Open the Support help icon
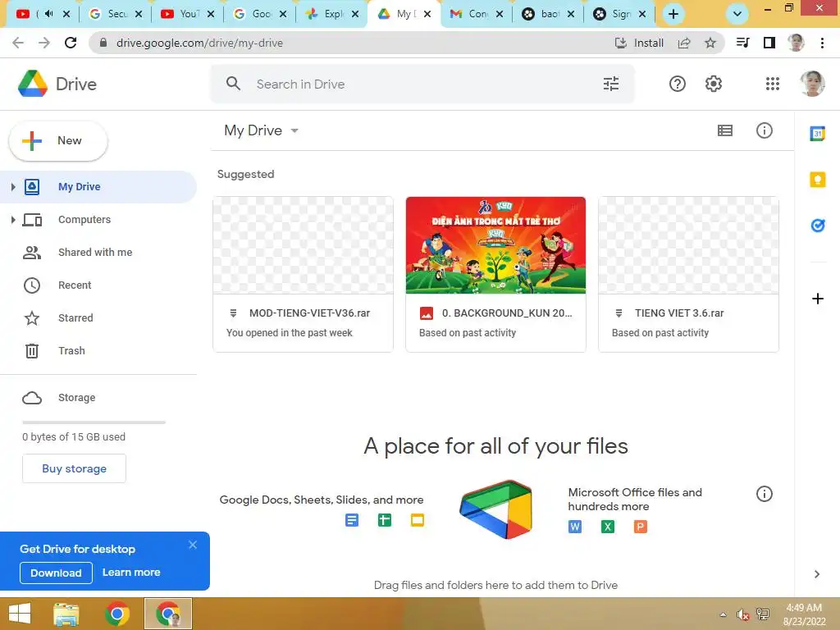Image resolution: width=840 pixels, height=630 pixels. coord(677,84)
